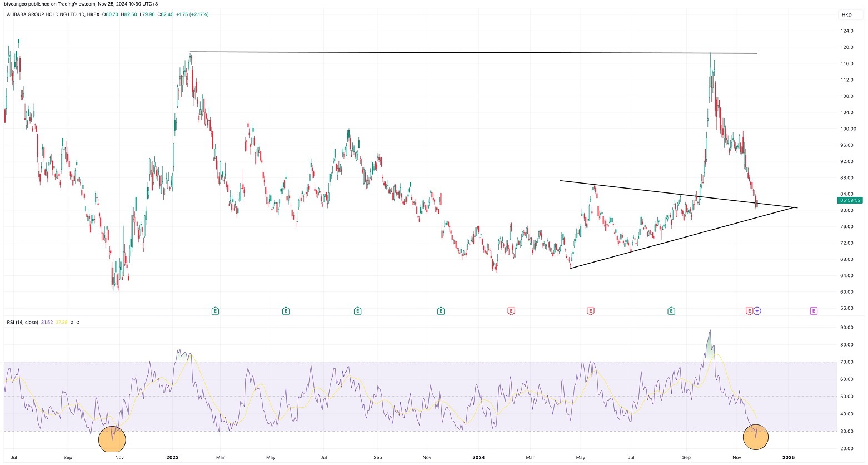Image resolution: width=868 pixels, height=465 pixels.
Task: Click the RSI (14, close) indicator legend
Action: point(22,322)
